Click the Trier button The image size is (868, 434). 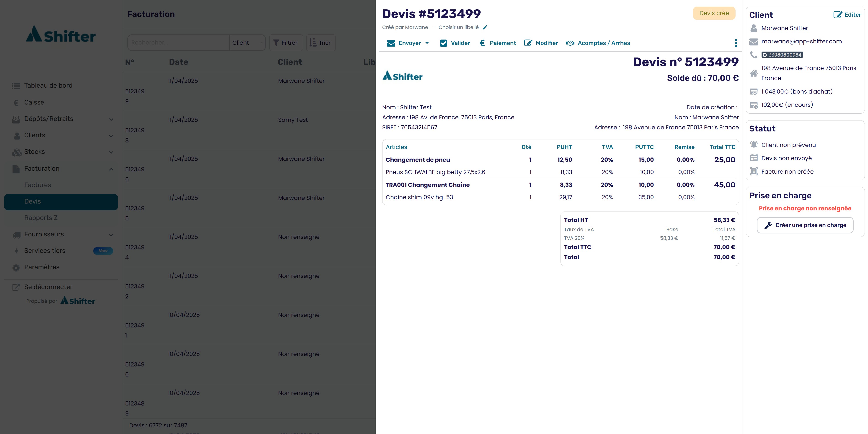coord(320,43)
